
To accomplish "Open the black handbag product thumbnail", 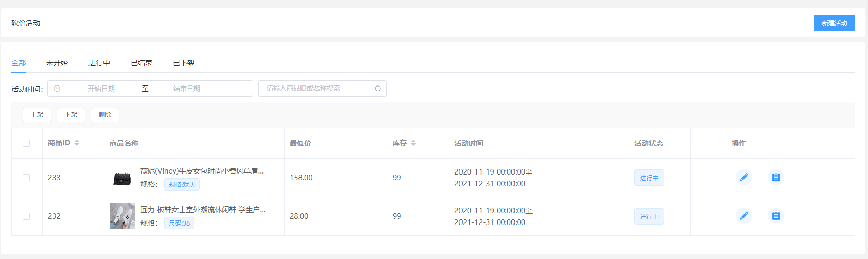I will click(122, 178).
